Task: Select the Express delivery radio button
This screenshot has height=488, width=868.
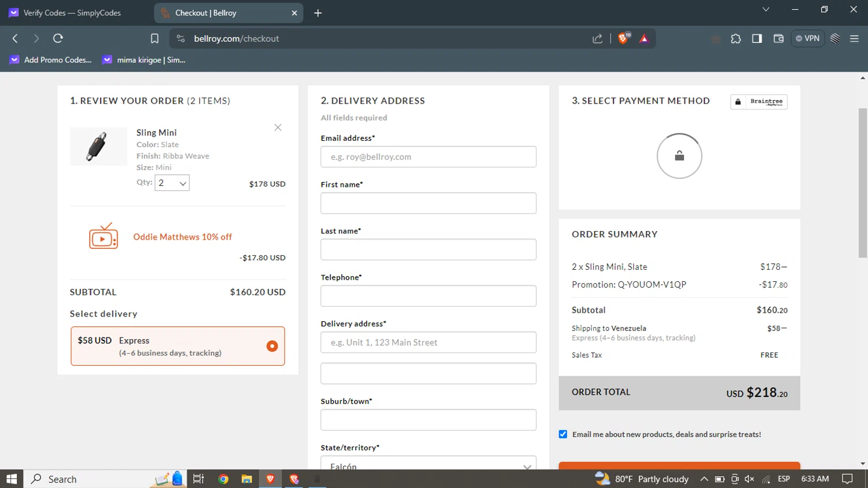Action: [x=272, y=346]
